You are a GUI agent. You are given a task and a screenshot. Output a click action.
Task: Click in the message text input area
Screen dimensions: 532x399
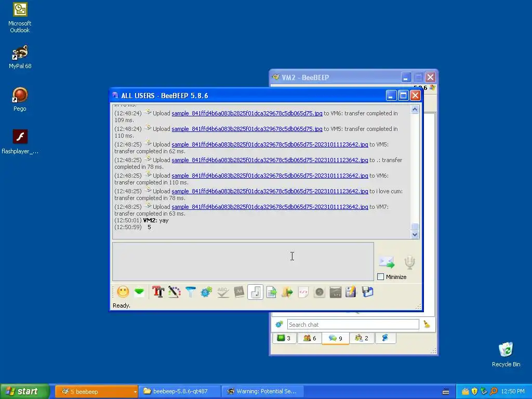tap(243, 261)
